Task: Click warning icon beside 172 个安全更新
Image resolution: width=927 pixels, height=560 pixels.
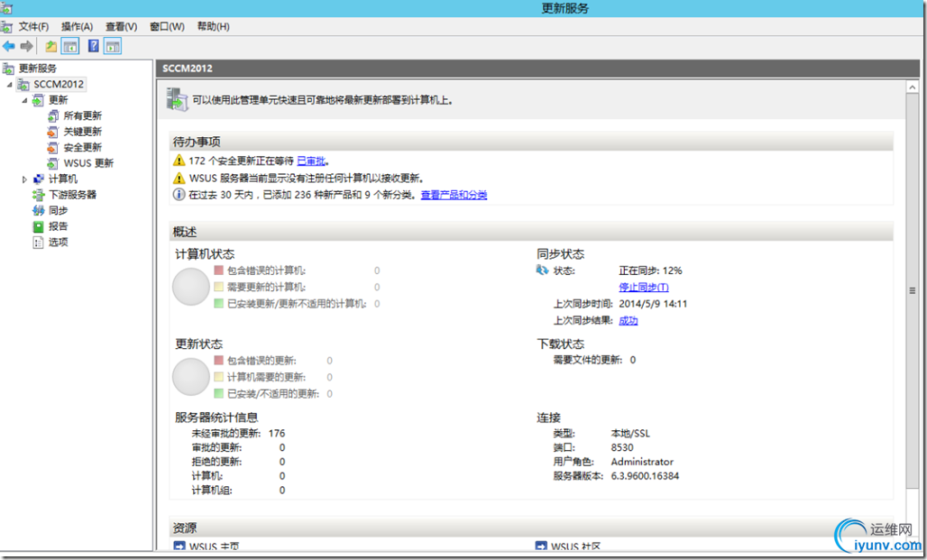Action: pyautogui.click(x=179, y=161)
